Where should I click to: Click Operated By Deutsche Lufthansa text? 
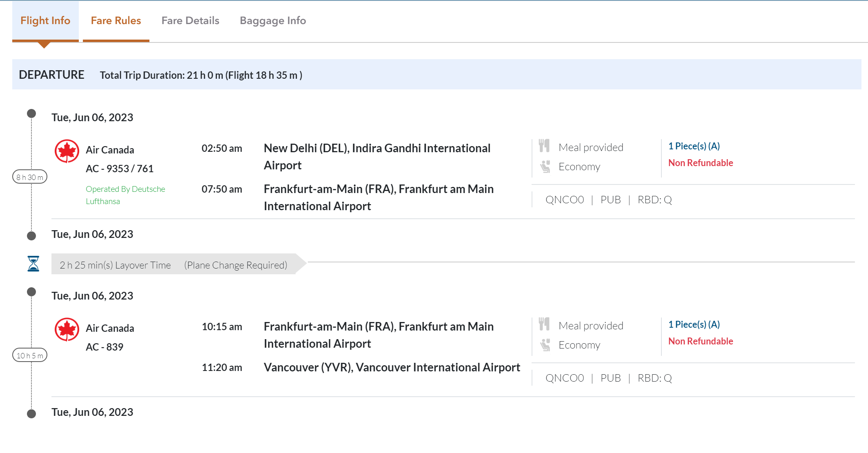click(x=125, y=195)
